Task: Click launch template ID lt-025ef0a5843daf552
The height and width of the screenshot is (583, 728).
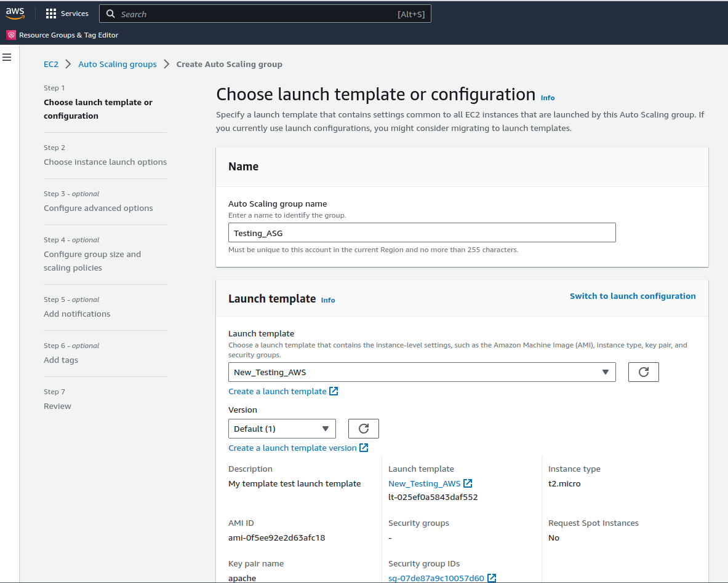Action: (433, 497)
